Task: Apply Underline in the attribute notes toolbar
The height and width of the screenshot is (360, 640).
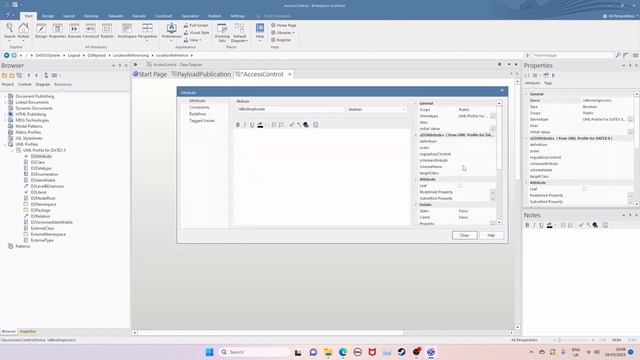Action: tap(252, 125)
